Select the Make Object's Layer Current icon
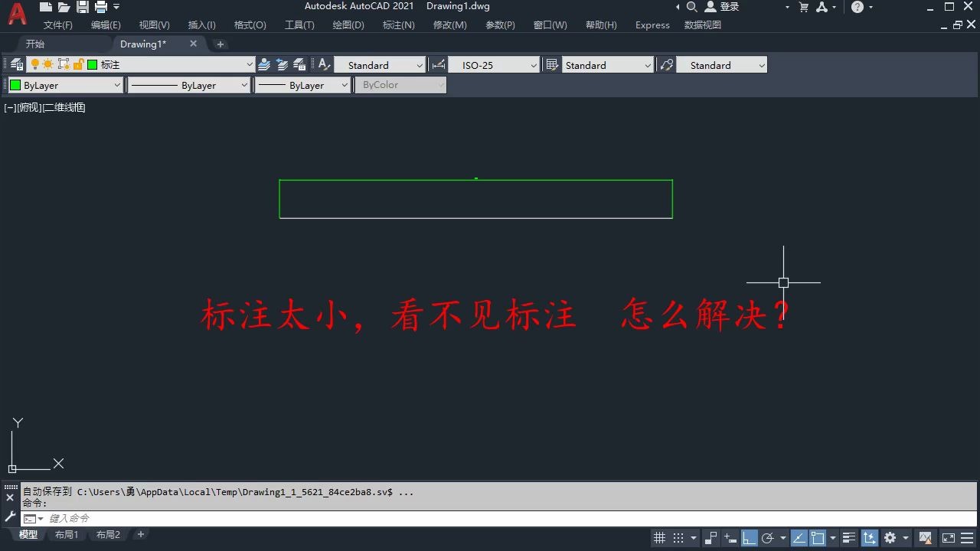This screenshot has width=980, height=551. pyautogui.click(x=263, y=64)
